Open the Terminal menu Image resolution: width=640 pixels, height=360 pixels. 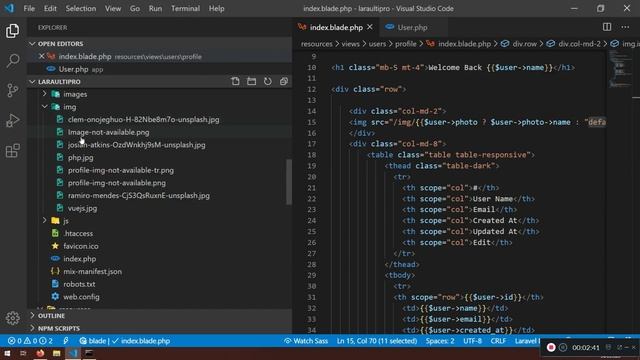point(185,8)
